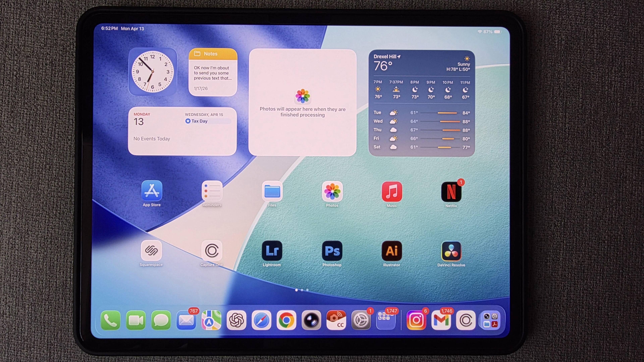Tap the home screen page dots
This screenshot has width=644, height=362.
pos(302,290)
